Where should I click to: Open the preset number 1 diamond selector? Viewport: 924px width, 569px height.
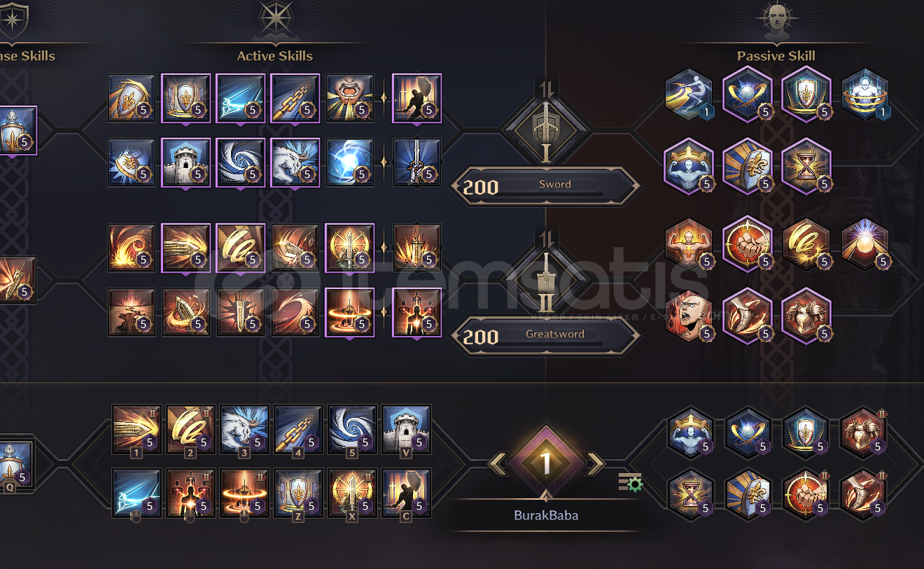[546, 463]
